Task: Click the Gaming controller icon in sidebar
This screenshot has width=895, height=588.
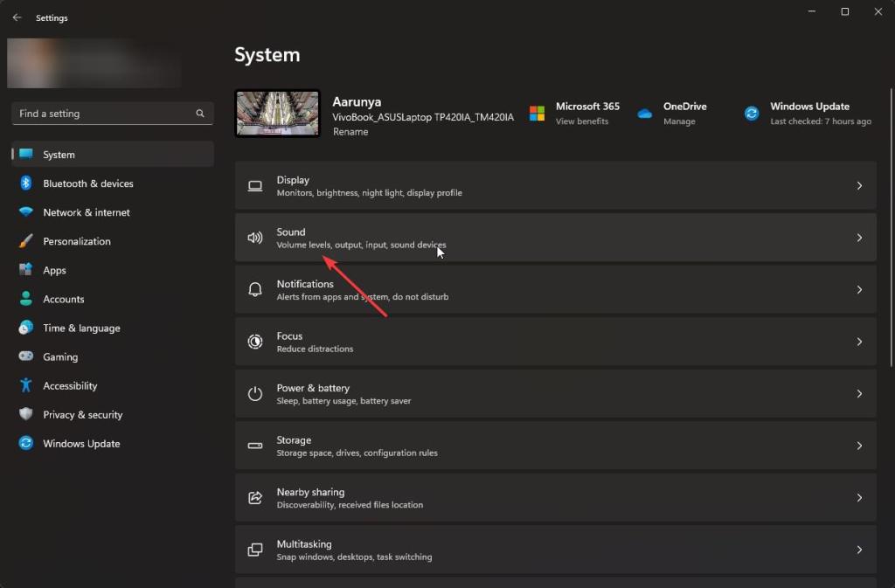Action: [x=26, y=356]
